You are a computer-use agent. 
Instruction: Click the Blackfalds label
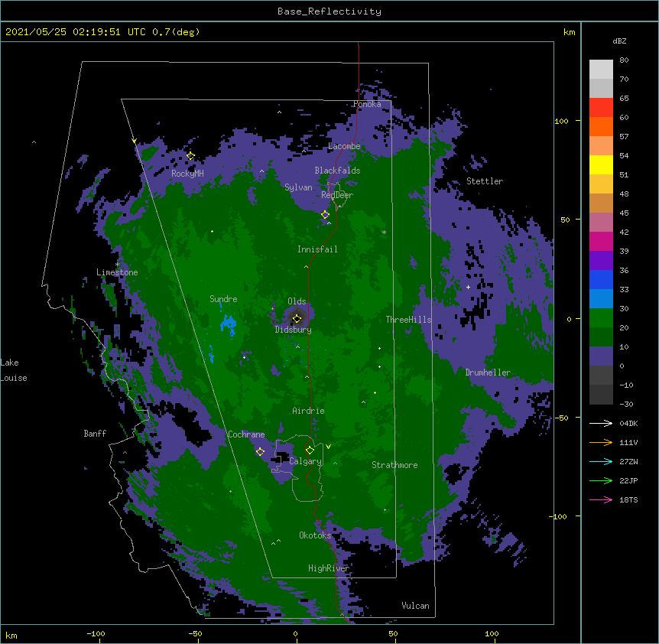[x=337, y=171]
